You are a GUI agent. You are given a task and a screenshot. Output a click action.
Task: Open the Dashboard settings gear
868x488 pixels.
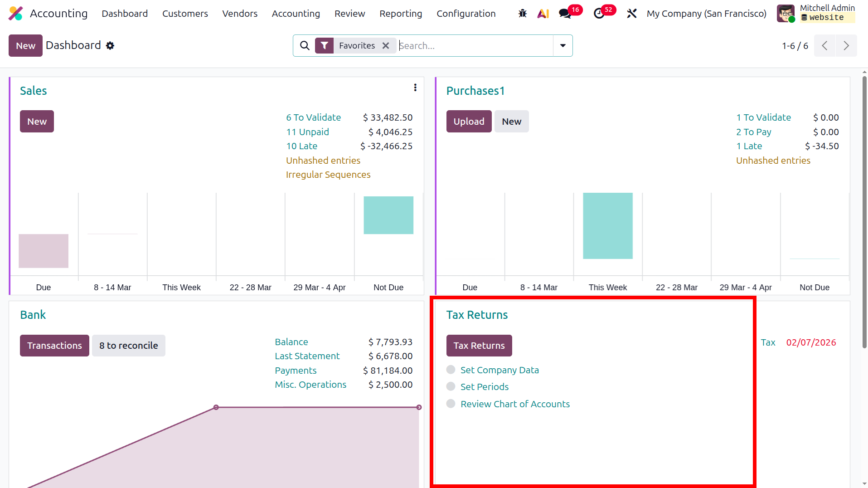110,46
